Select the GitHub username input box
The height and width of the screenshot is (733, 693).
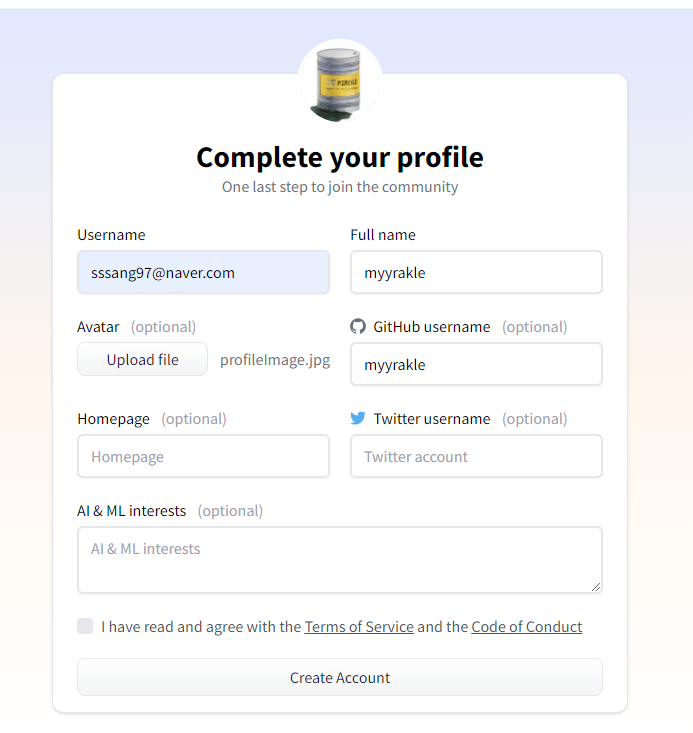click(x=476, y=364)
